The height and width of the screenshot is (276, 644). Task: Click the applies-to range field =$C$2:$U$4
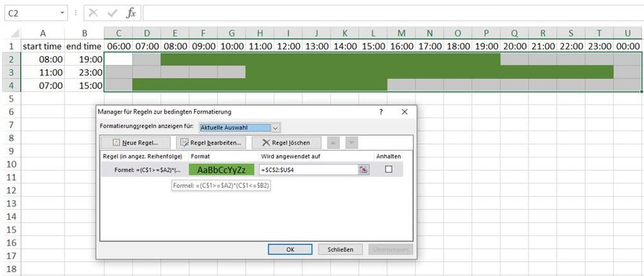tap(309, 170)
